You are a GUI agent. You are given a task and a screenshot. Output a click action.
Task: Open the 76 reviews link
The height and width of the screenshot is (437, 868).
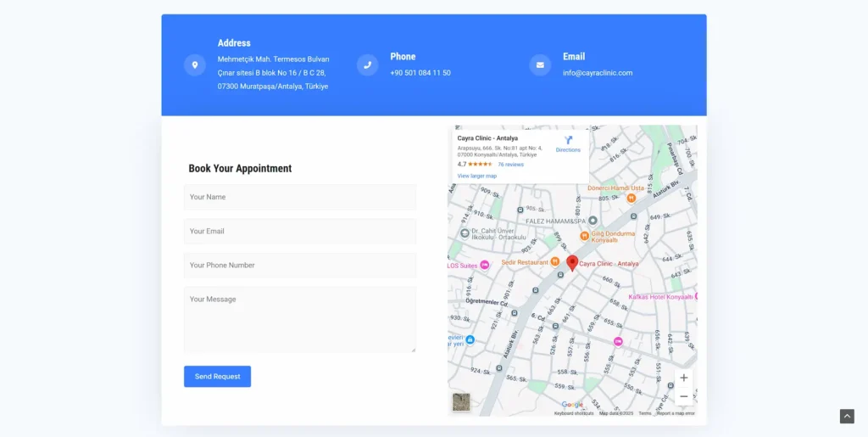click(510, 165)
